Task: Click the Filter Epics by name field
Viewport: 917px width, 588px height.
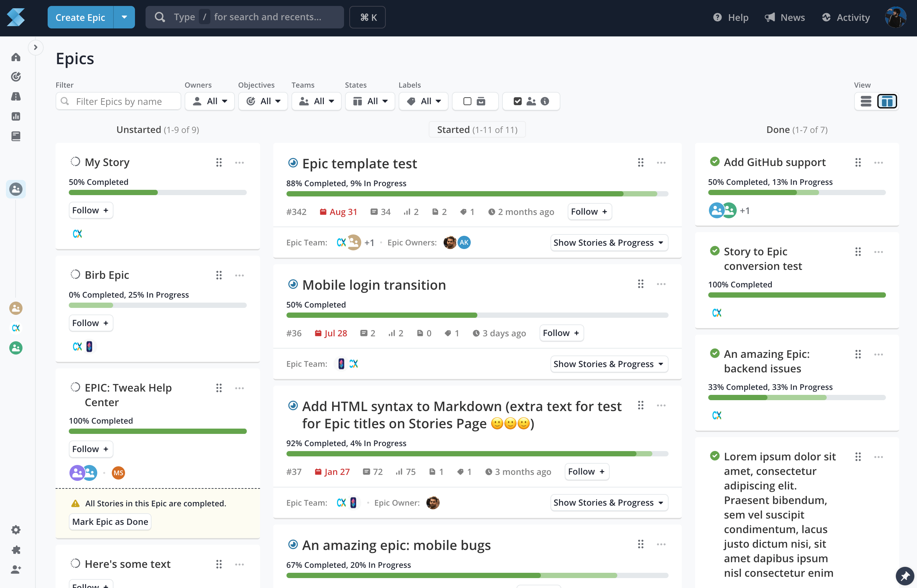Action: pyautogui.click(x=118, y=101)
